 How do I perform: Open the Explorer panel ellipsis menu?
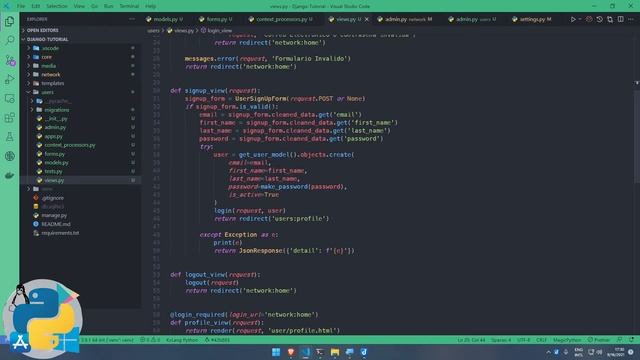(x=131, y=19)
